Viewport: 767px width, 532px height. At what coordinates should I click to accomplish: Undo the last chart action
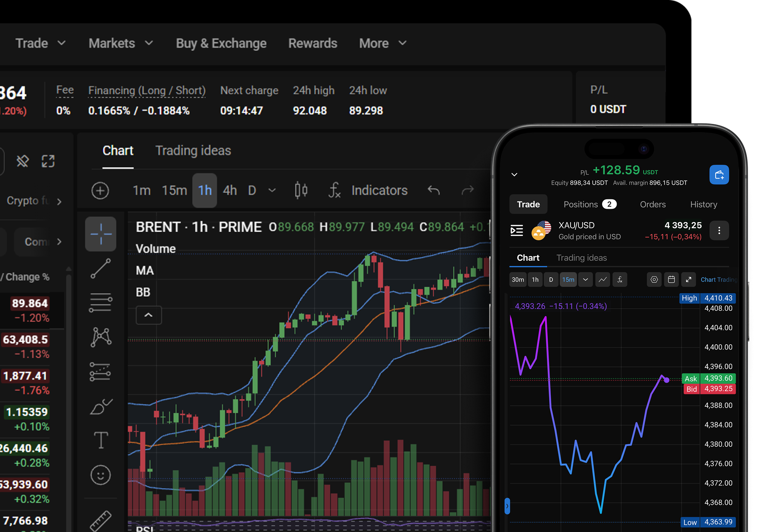(x=434, y=190)
